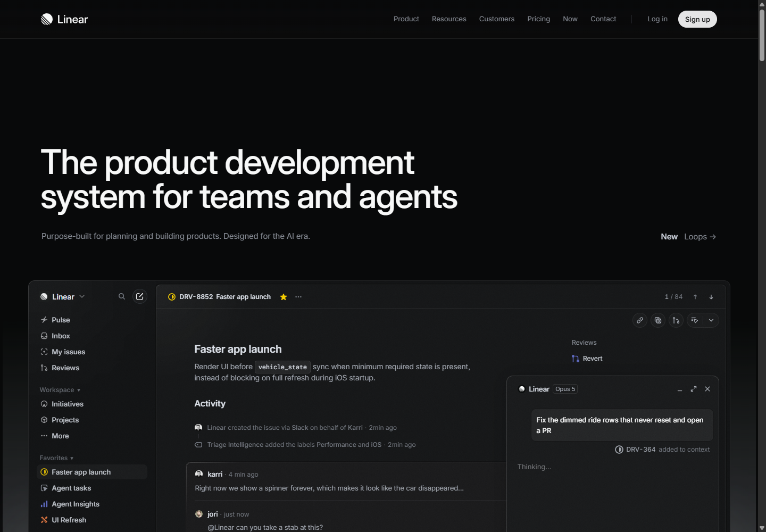Minimize the Linear agent chat panel
Image resolution: width=766 pixels, height=532 pixels.
(680, 389)
